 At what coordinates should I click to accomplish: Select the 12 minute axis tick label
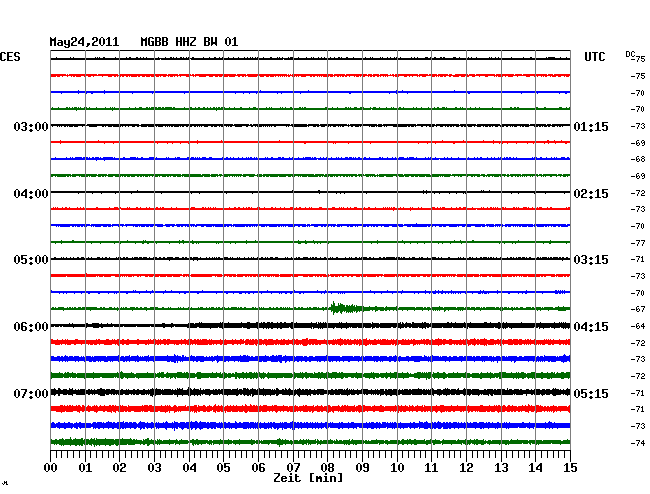466,467
